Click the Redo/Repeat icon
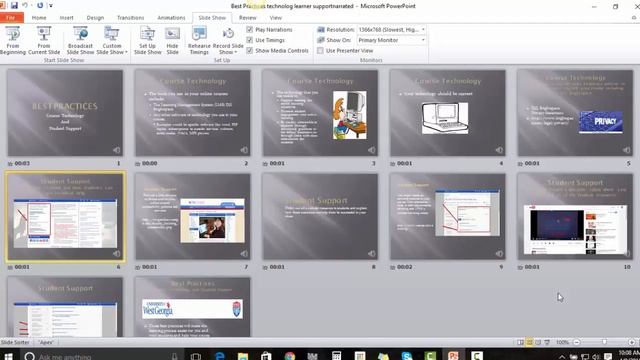This screenshot has height=360, width=640. pyautogui.click(x=40, y=5)
